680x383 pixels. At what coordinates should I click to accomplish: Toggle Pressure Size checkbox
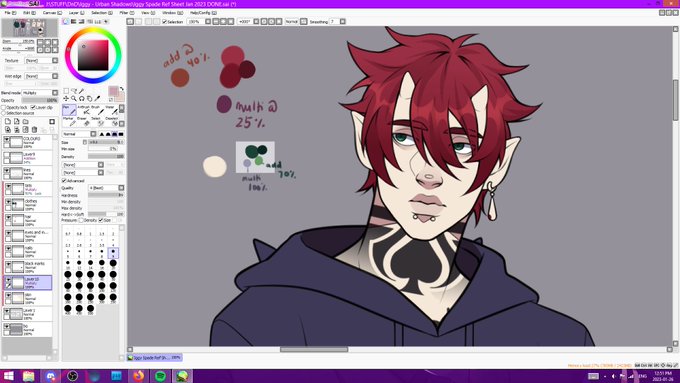coord(101,220)
